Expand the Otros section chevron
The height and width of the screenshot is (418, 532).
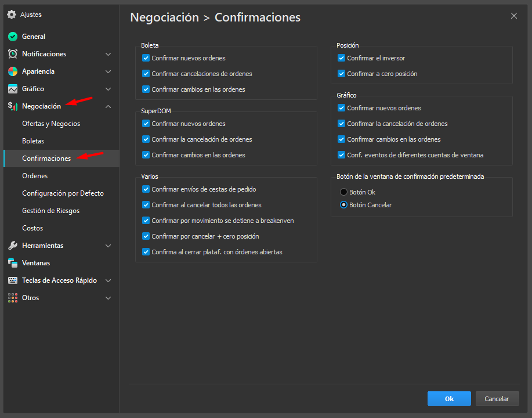108,298
